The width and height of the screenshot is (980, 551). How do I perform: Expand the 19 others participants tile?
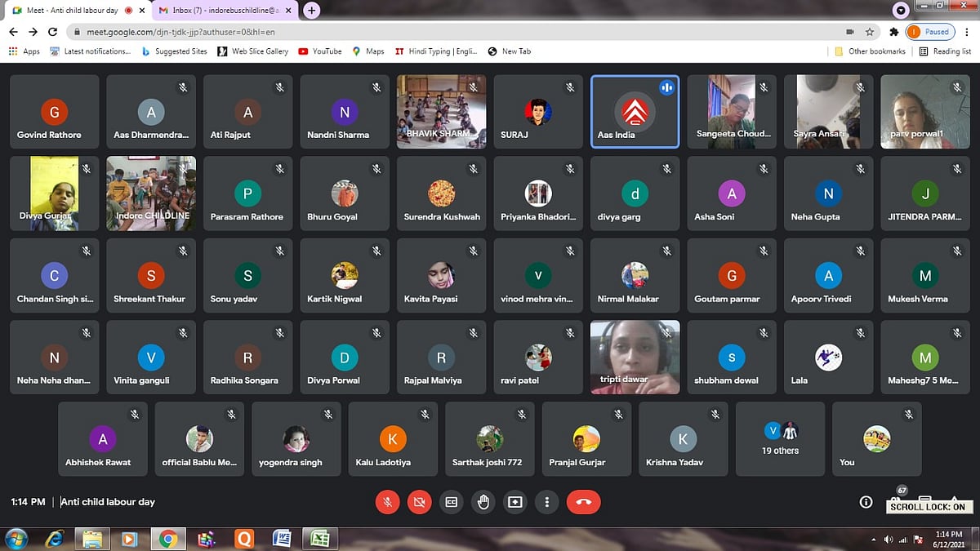(780, 439)
